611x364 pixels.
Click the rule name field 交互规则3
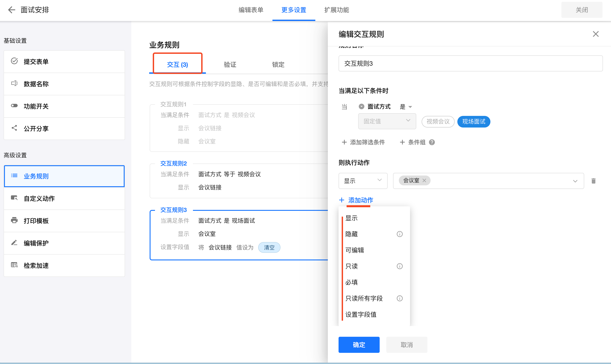tap(470, 63)
